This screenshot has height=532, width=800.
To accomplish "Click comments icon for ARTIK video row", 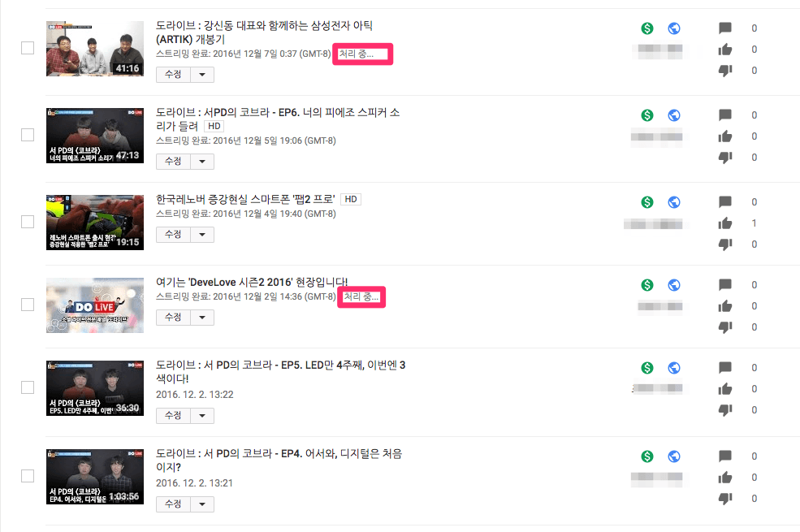I will 725,28.
